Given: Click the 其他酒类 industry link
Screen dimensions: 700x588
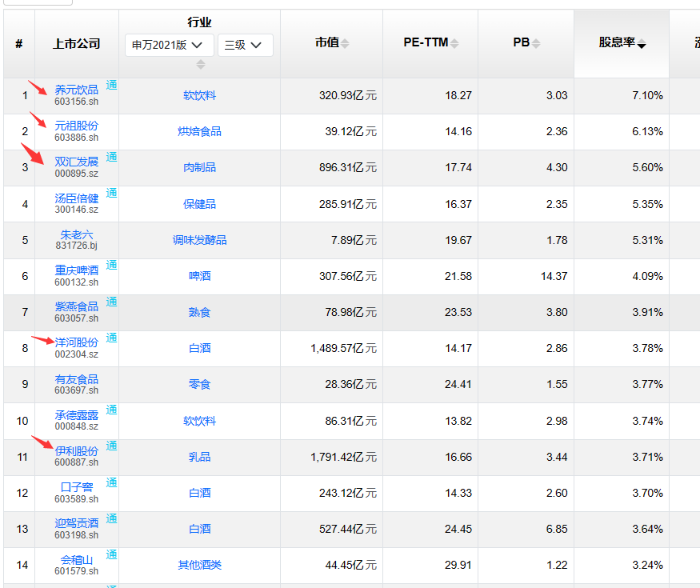Looking at the screenshot, I should coord(199,566).
